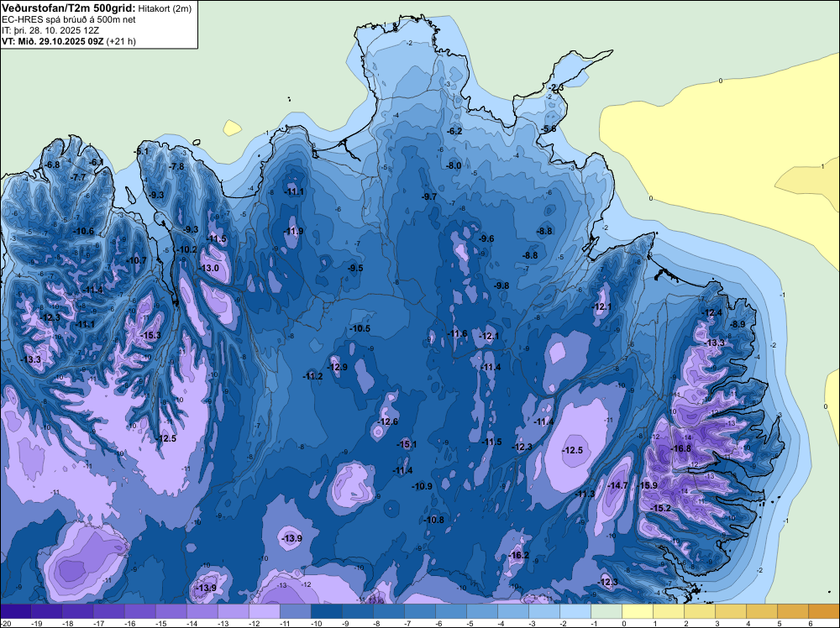Click the -5.1 temperature value
This screenshot has width=840, height=628.
141,151
